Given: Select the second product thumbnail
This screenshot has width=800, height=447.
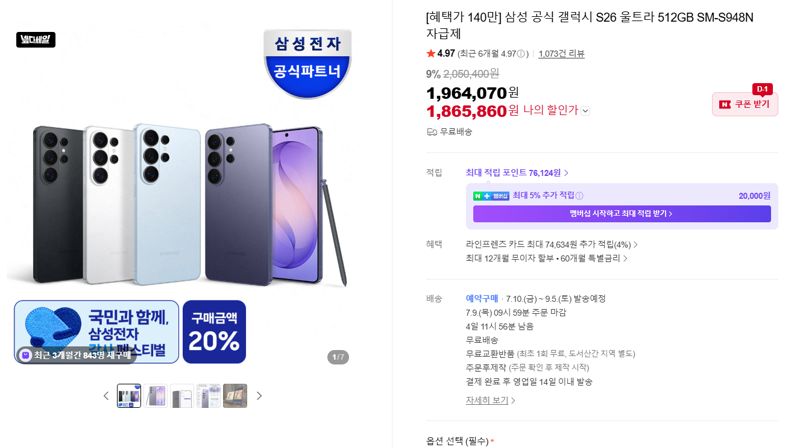Looking at the screenshot, I should click(156, 396).
